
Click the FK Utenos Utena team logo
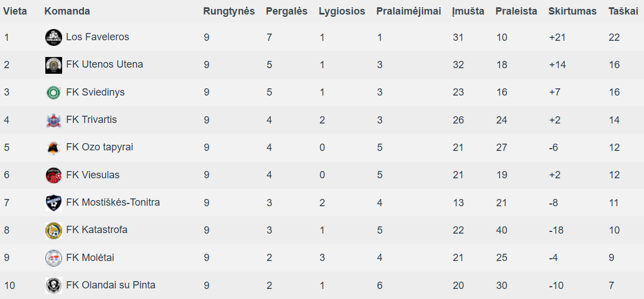53,65
